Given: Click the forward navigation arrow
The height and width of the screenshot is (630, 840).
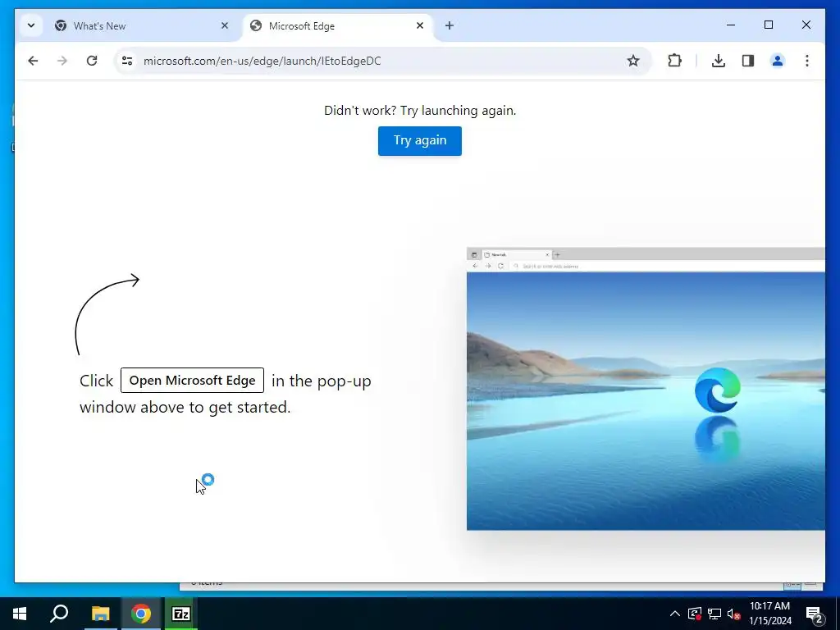Looking at the screenshot, I should (62, 61).
